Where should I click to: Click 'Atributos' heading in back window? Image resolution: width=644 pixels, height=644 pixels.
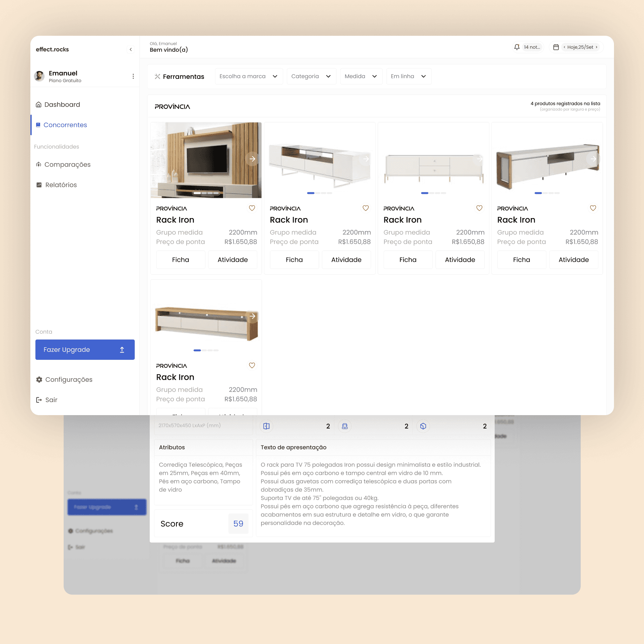pos(172,447)
